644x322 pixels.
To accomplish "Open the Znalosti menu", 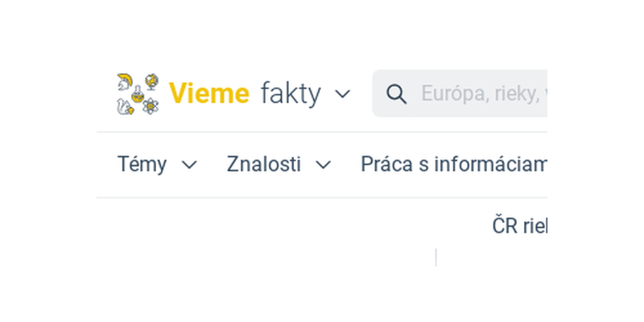I will (264, 164).
